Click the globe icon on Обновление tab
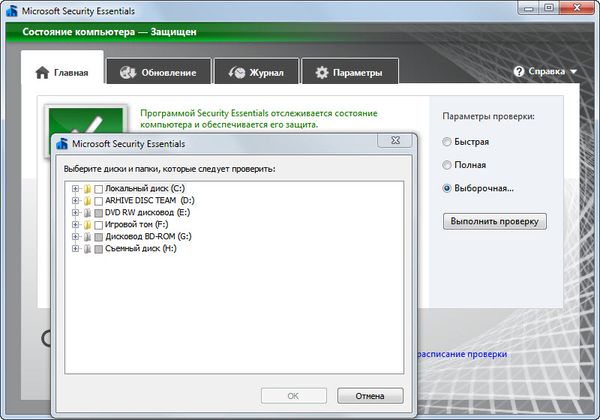 [x=127, y=72]
